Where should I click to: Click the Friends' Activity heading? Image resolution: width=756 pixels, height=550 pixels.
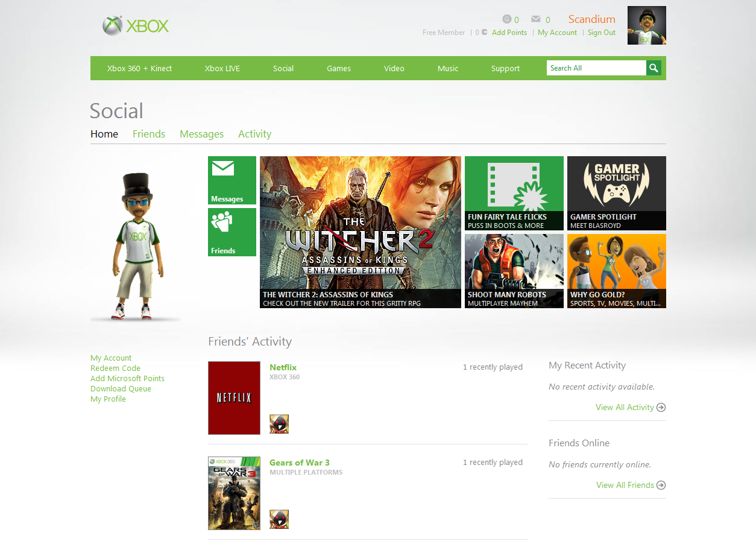250,341
